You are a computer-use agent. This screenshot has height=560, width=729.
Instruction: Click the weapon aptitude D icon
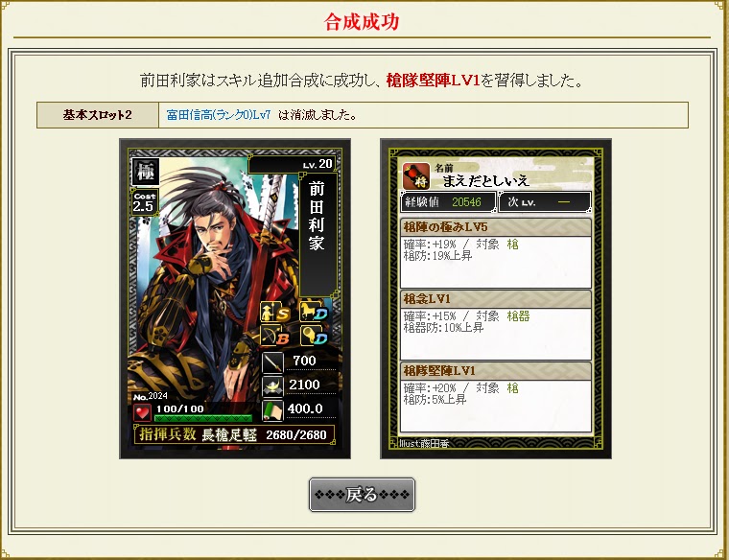tap(314, 336)
